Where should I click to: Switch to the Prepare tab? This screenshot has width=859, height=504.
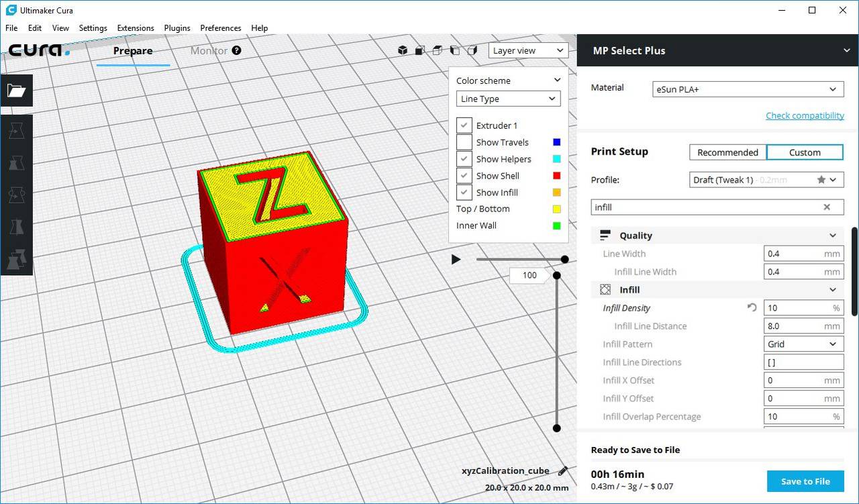coord(133,51)
